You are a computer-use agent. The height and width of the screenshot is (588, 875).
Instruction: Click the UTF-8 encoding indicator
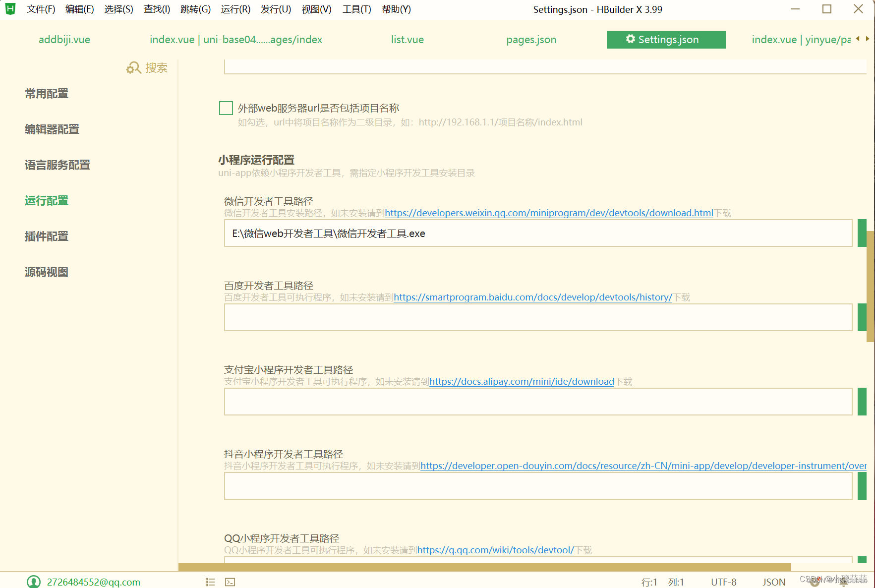(724, 582)
